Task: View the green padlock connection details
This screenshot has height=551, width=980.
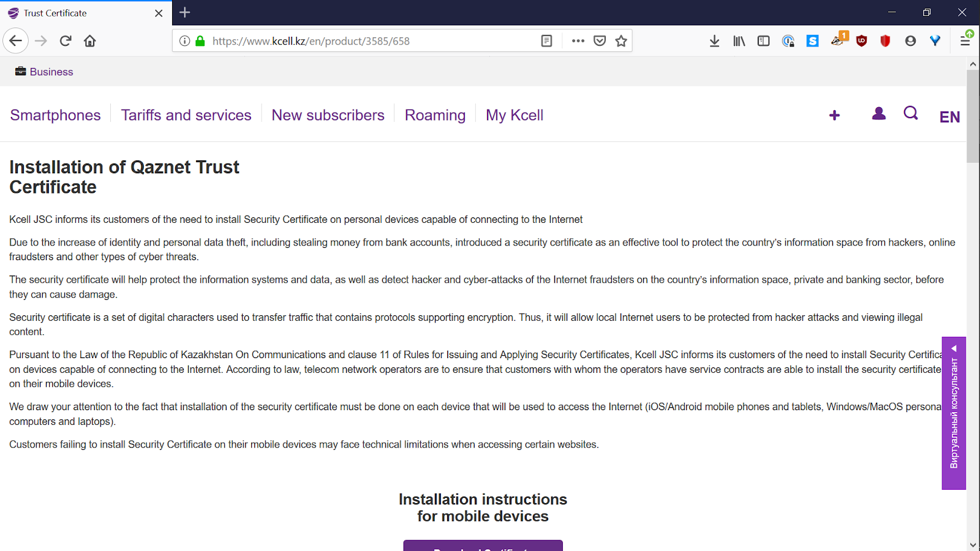Action: point(200,41)
